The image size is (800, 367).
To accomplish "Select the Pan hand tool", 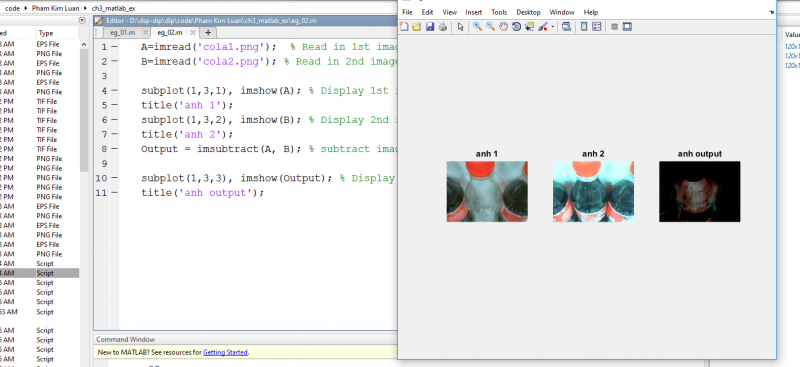I will coord(504,27).
